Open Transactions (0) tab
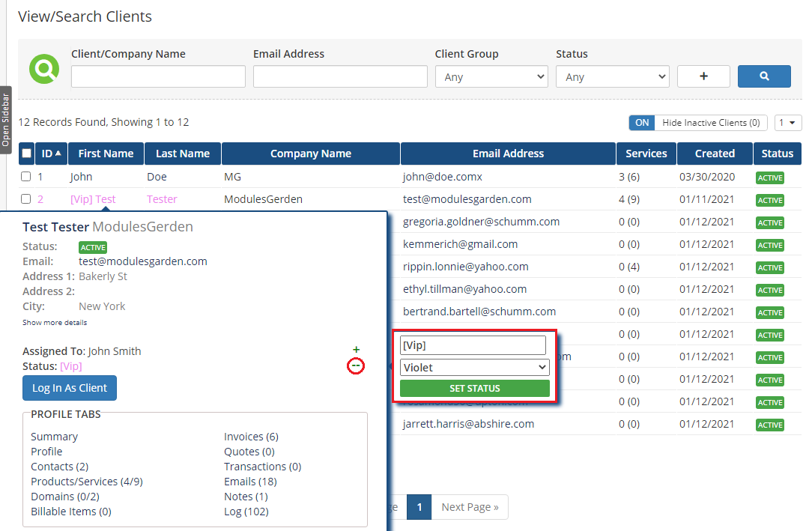The image size is (812, 531). (x=263, y=467)
